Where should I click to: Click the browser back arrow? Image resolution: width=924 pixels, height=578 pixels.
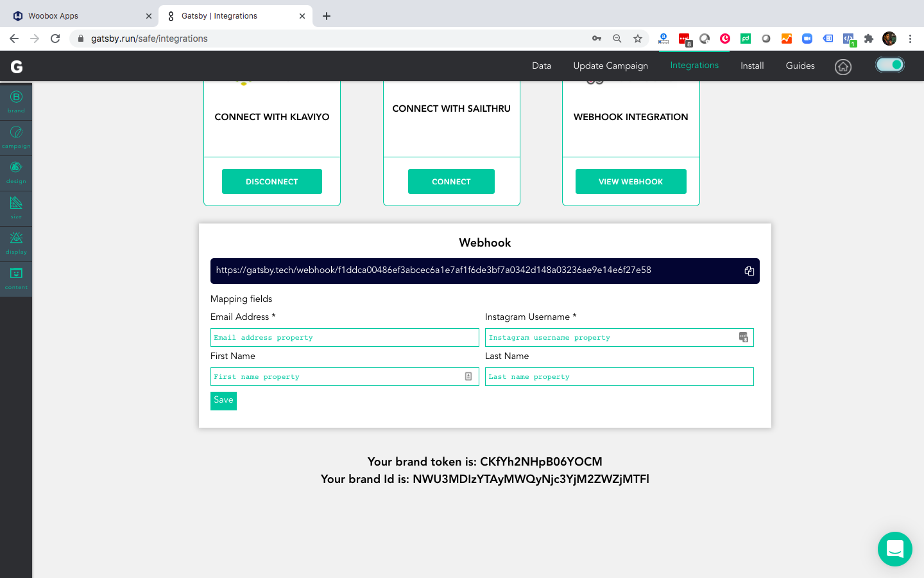click(14, 39)
